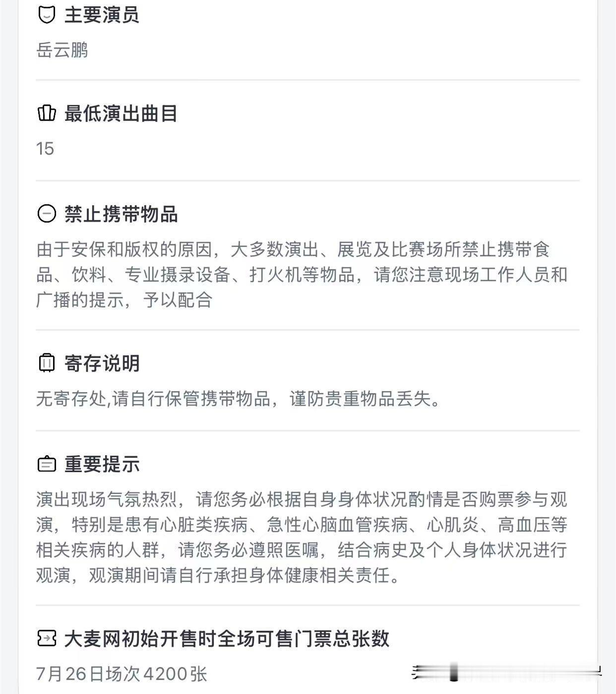Screen dimensions: 616x694
Task: Click the prohibited circle icon beside 禁止携带物品
Action: (47, 214)
